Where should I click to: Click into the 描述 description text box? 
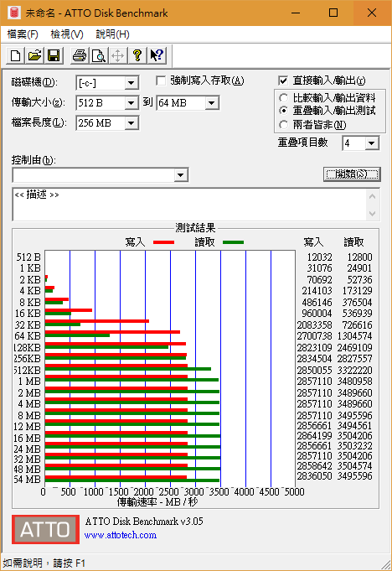(189, 205)
